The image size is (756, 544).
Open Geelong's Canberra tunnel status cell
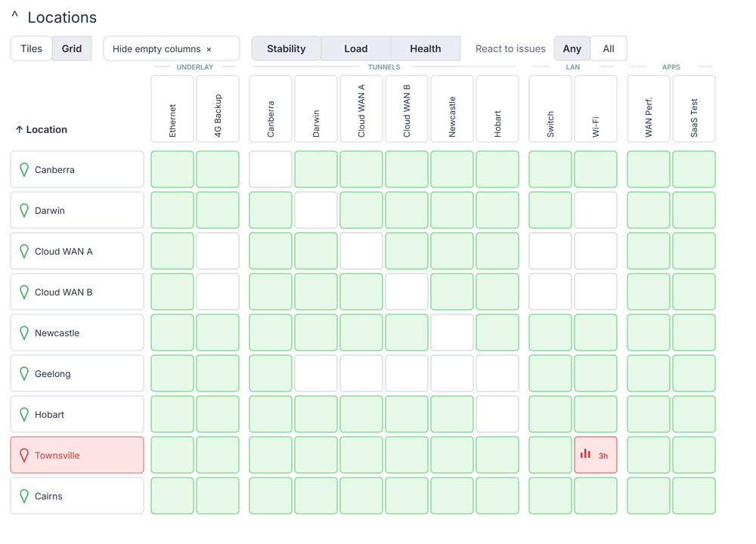[x=271, y=373]
